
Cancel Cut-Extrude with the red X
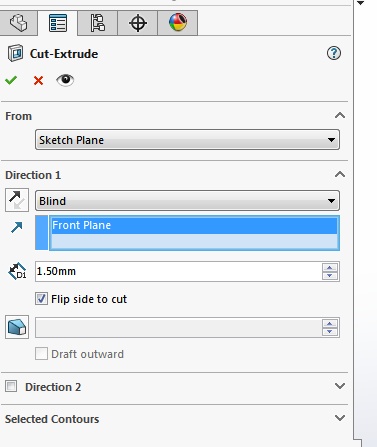coord(38,80)
